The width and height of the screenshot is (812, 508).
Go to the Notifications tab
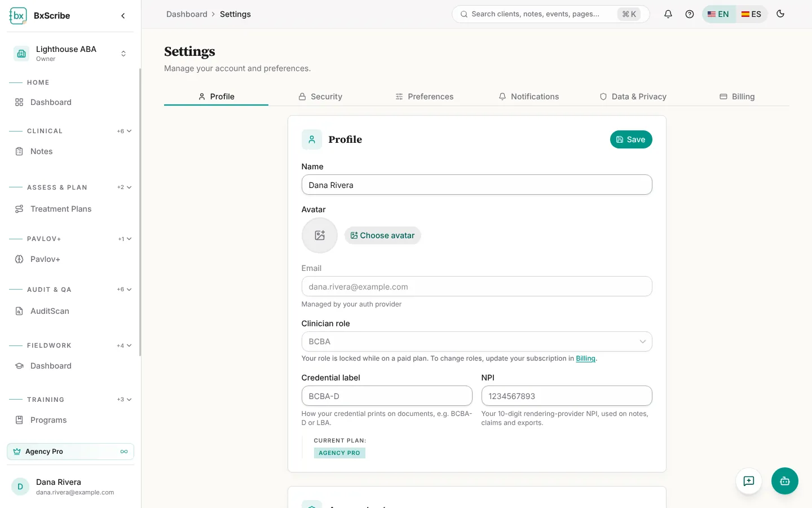coord(529,97)
